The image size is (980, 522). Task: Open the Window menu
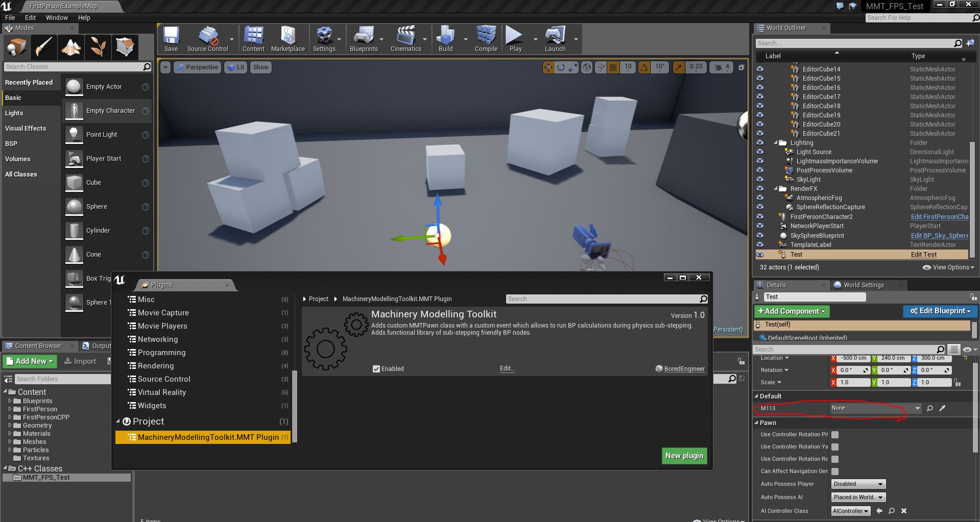coord(57,17)
